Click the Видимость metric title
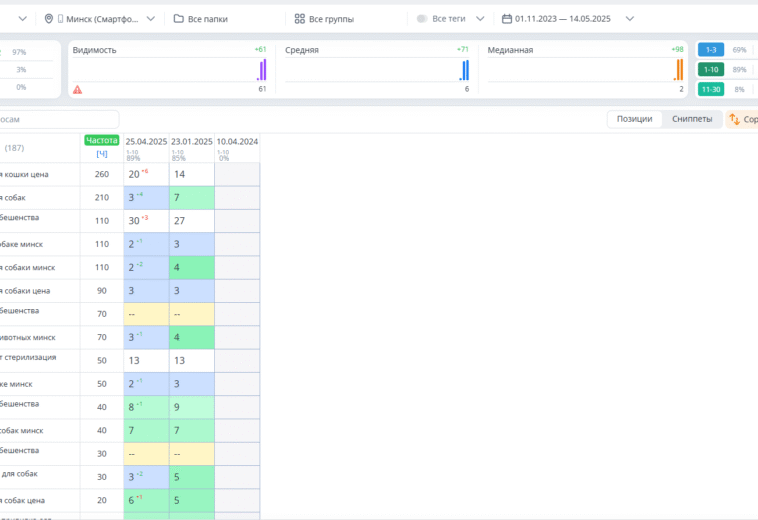Screen dimensions: 758x520 94,50
